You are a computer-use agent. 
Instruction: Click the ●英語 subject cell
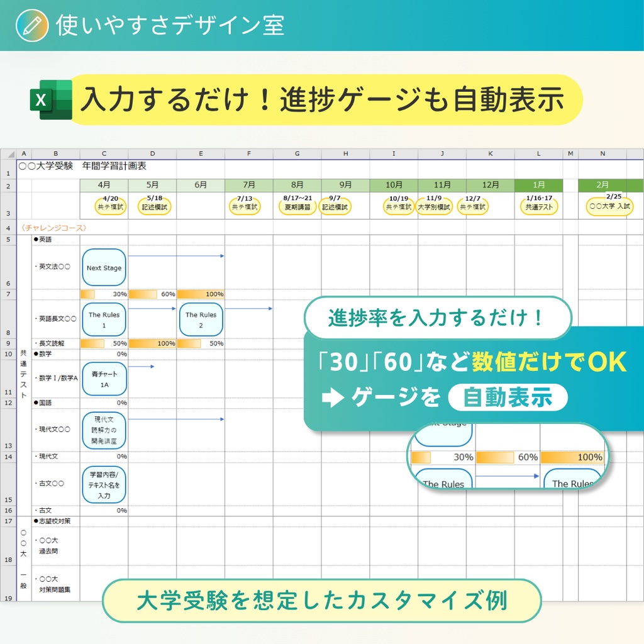(56, 240)
